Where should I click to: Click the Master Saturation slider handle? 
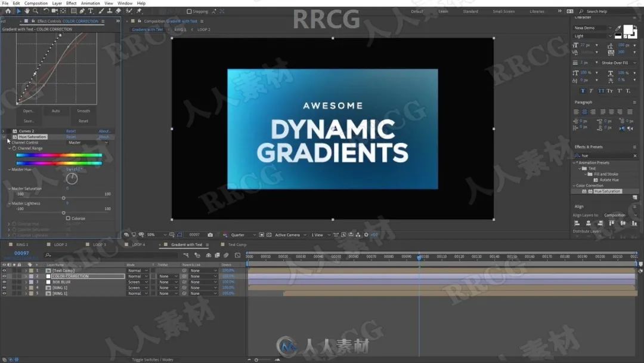click(64, 198)
